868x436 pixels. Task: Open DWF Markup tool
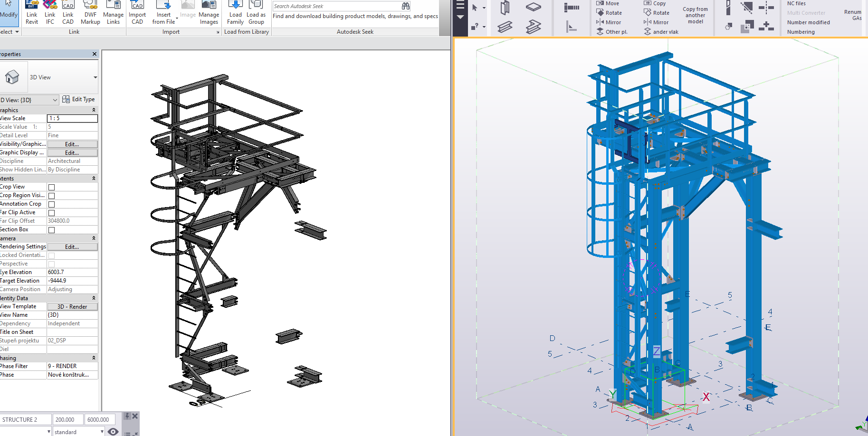pyautogui.click(x=90, y=12)
